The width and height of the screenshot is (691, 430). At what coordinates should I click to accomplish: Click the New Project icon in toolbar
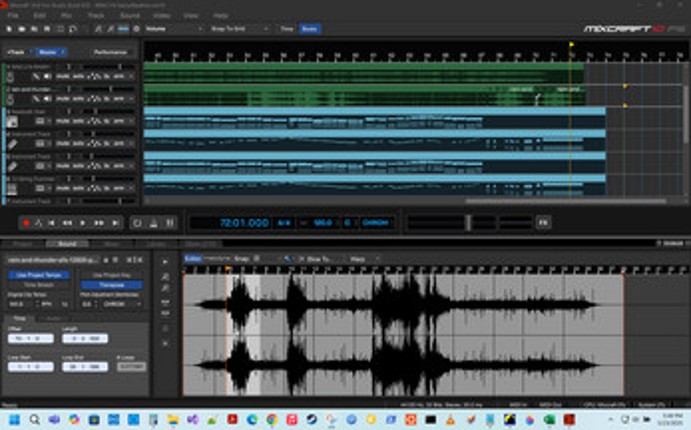[x=10, y=30]
